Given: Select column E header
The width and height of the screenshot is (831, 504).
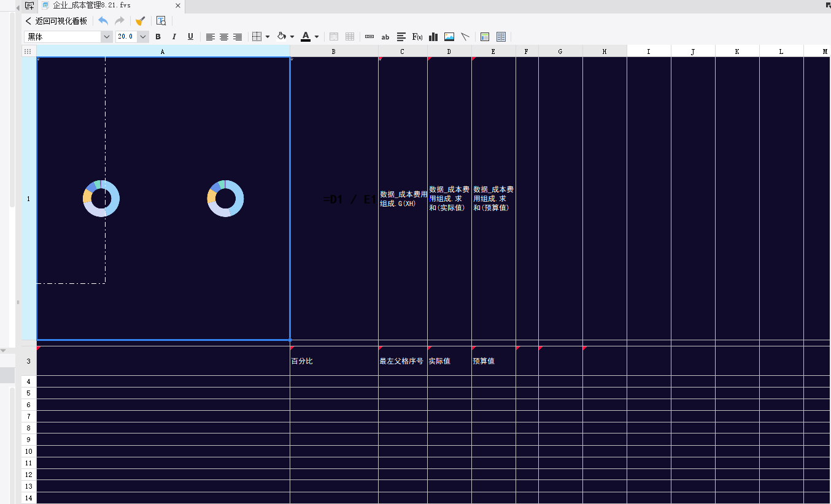Looking at the screenshot, I should 493,52.
